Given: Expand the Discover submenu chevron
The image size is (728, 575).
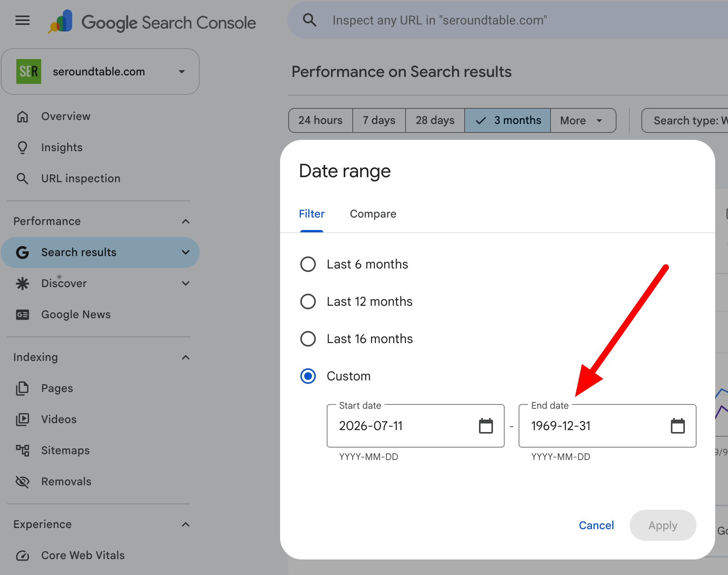Looking at the screenshot, I should pos(186,284).
